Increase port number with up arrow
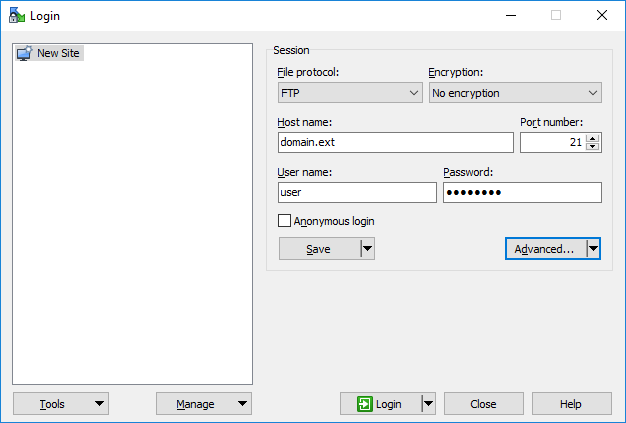Viewport: 626px width, 423px height. (x=593, y=138)
